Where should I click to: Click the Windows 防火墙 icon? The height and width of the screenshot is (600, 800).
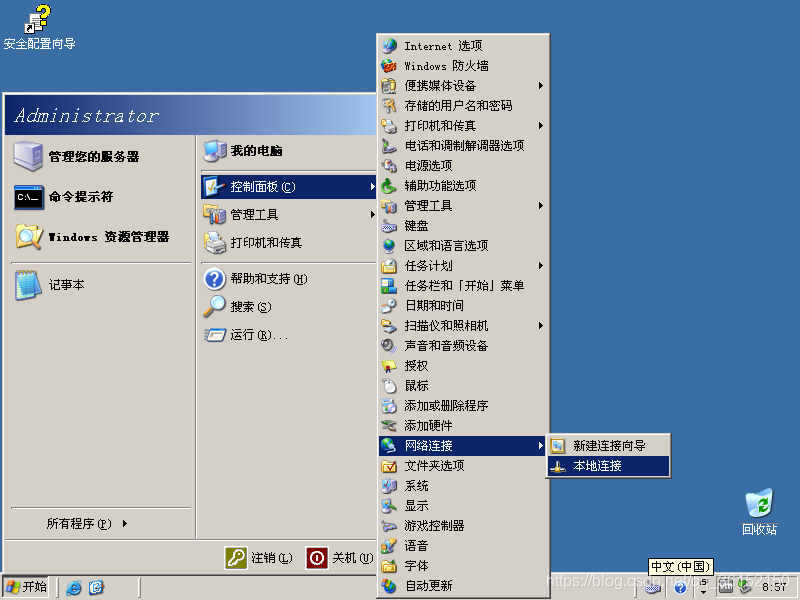pos(389,66)
